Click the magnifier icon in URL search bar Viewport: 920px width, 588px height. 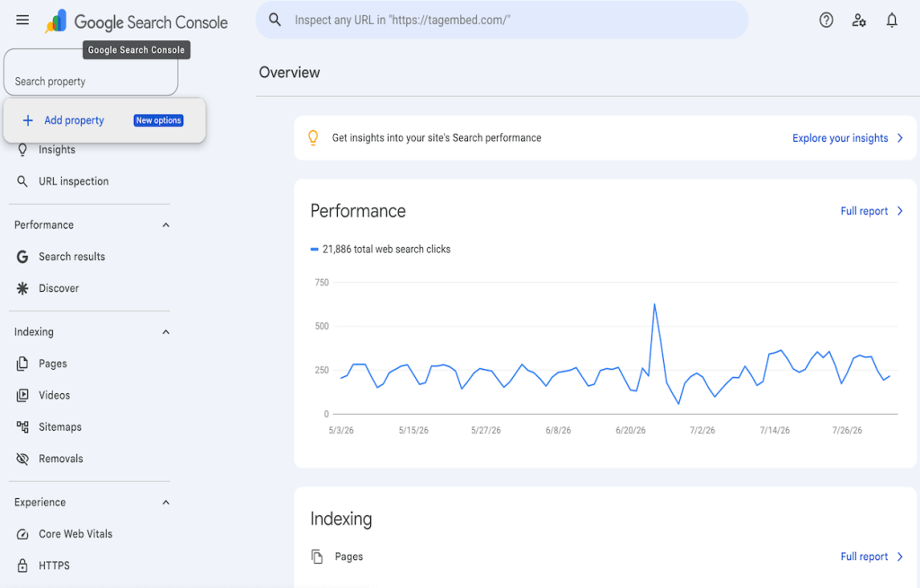click(275, 20)
